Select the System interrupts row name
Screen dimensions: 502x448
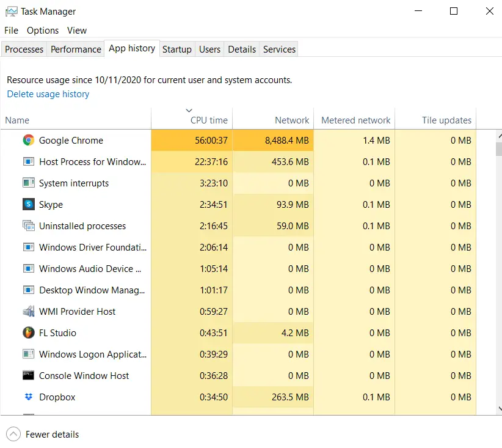click(x=74, y=183)
